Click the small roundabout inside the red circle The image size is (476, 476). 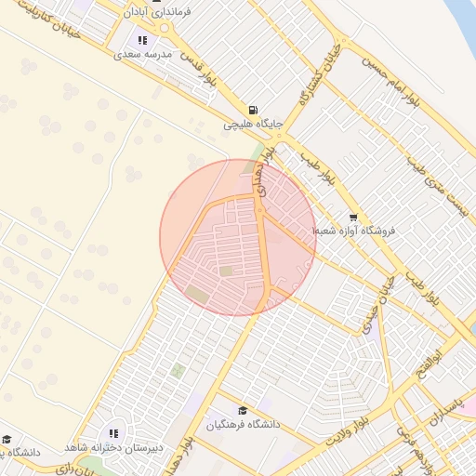pos(260,211)
